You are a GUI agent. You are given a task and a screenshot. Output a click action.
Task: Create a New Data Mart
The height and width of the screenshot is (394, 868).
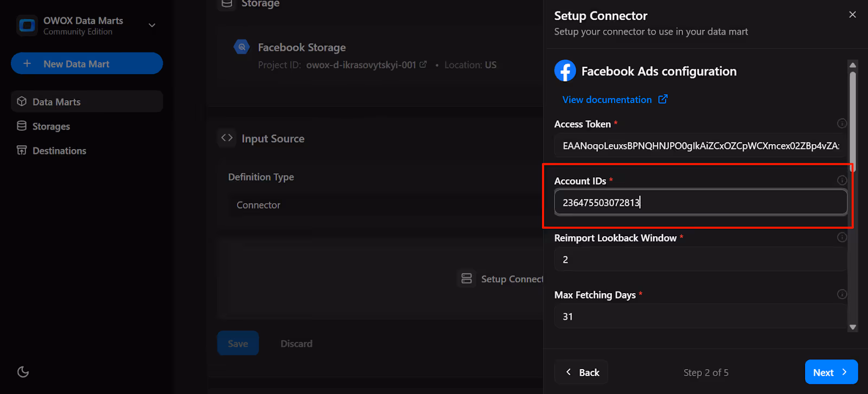click(87, 63)
